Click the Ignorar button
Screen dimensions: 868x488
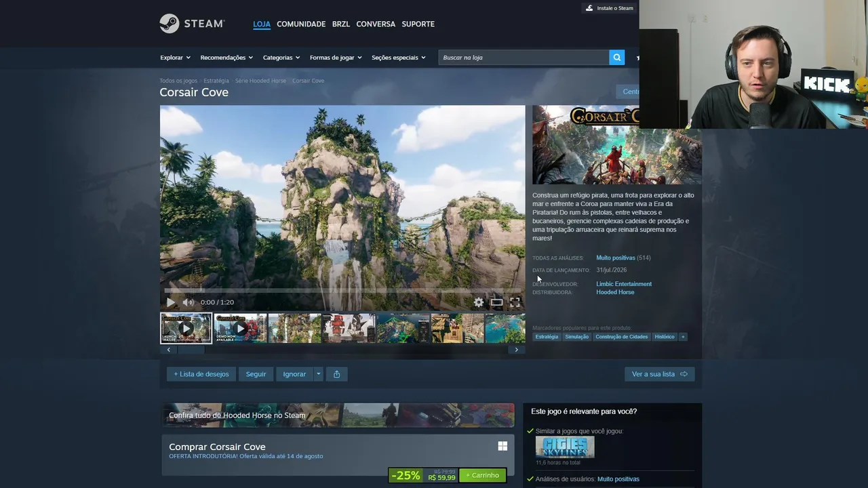[294, 374]
